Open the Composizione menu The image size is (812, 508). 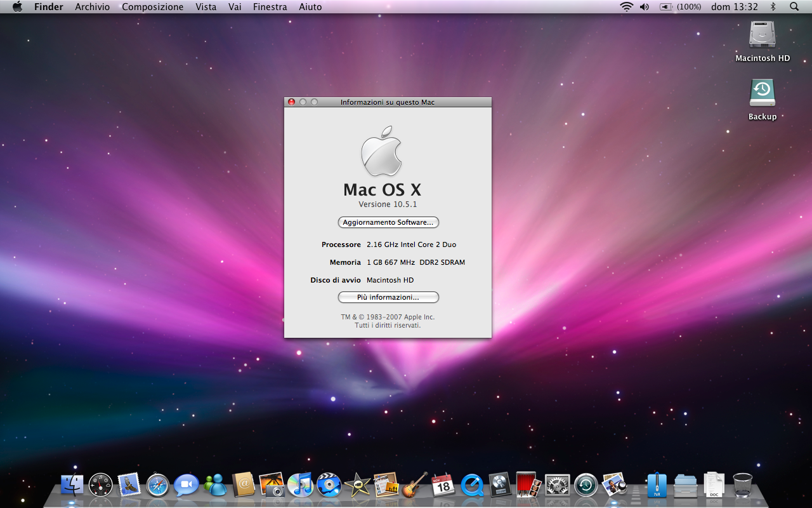152,7
